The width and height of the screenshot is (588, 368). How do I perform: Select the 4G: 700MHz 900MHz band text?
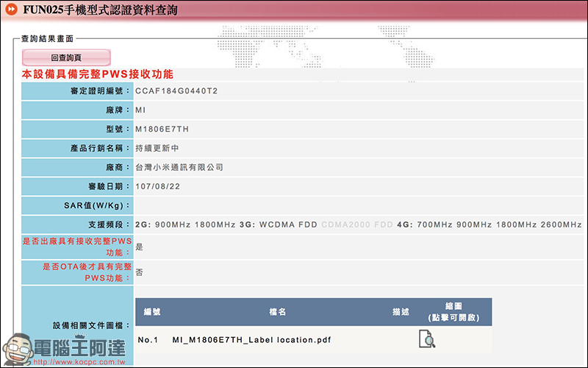click(445, 224)
